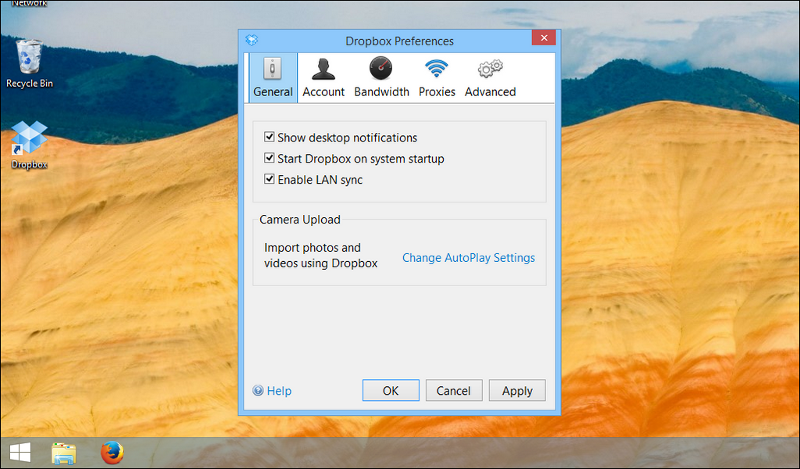Disable Show desktop notifications

point(269,138)
